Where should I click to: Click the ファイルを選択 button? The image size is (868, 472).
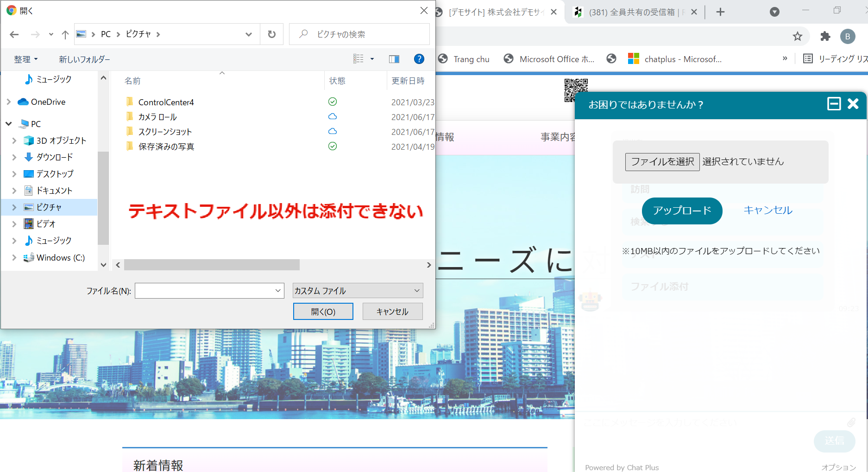point(662,162)
